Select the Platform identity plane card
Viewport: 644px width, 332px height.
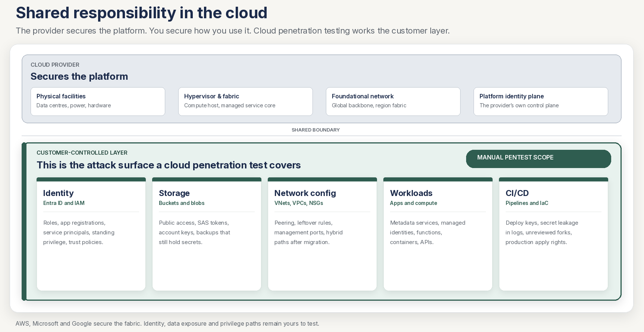541,101
